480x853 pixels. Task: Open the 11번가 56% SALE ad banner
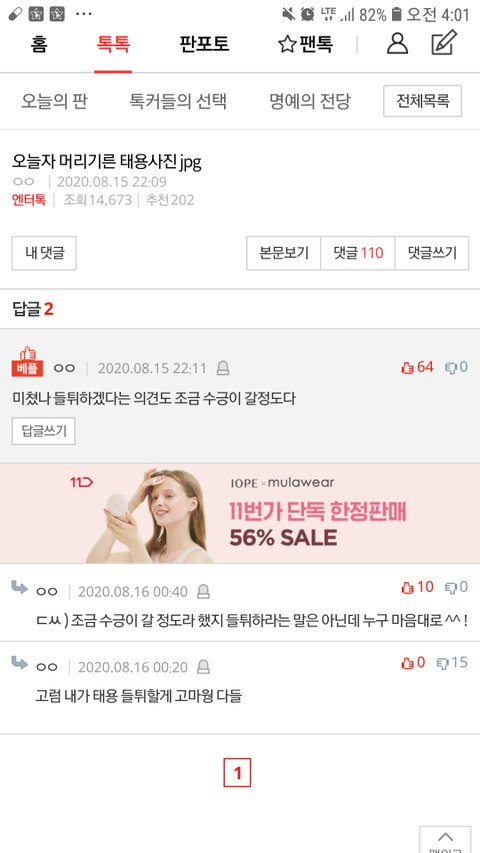(x=240, y=514)
